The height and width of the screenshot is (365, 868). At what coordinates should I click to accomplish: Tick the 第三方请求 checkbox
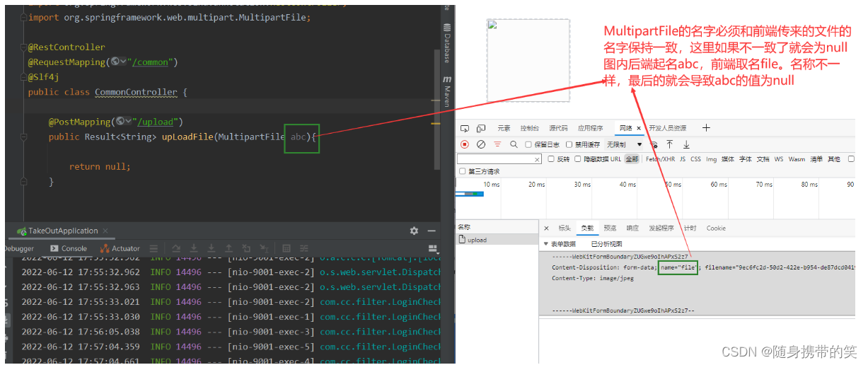pyautogui.click(x=463, y=172)
